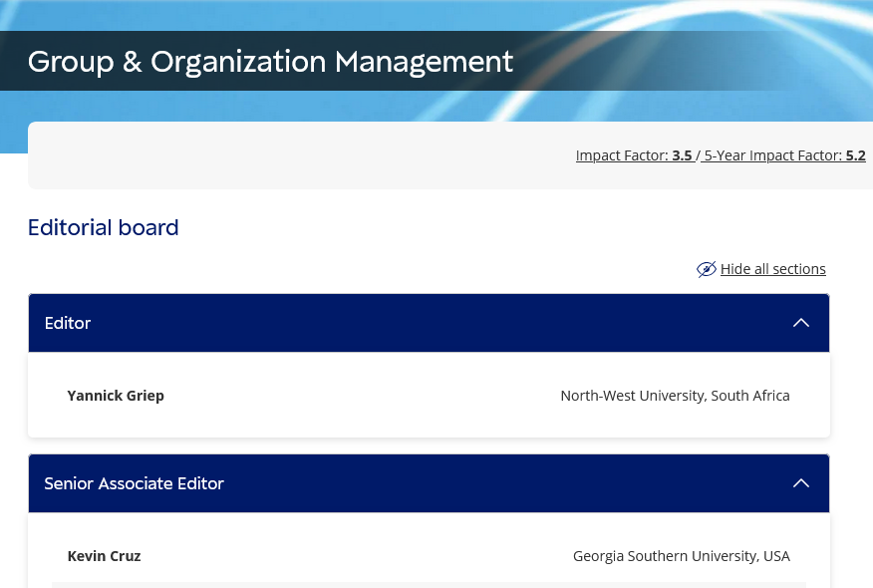Viewport: 873px width, 588px height.
Task: Click editor name Kevin Cruz
Action: [x=104, y=556]
